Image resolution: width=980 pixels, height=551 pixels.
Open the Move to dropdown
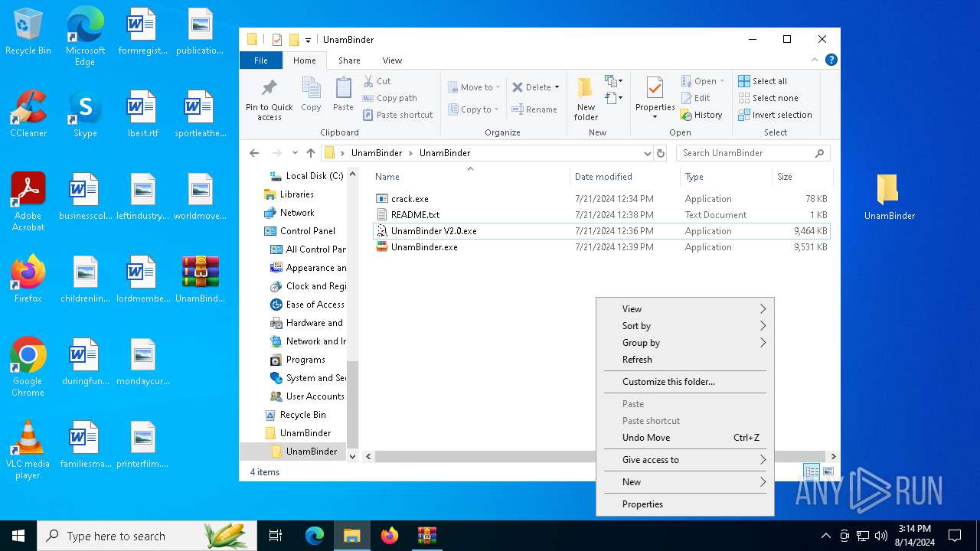(474, 87)
